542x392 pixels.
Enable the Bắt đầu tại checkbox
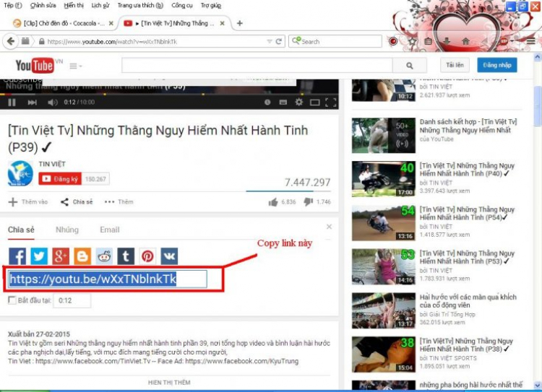(12, 300)
